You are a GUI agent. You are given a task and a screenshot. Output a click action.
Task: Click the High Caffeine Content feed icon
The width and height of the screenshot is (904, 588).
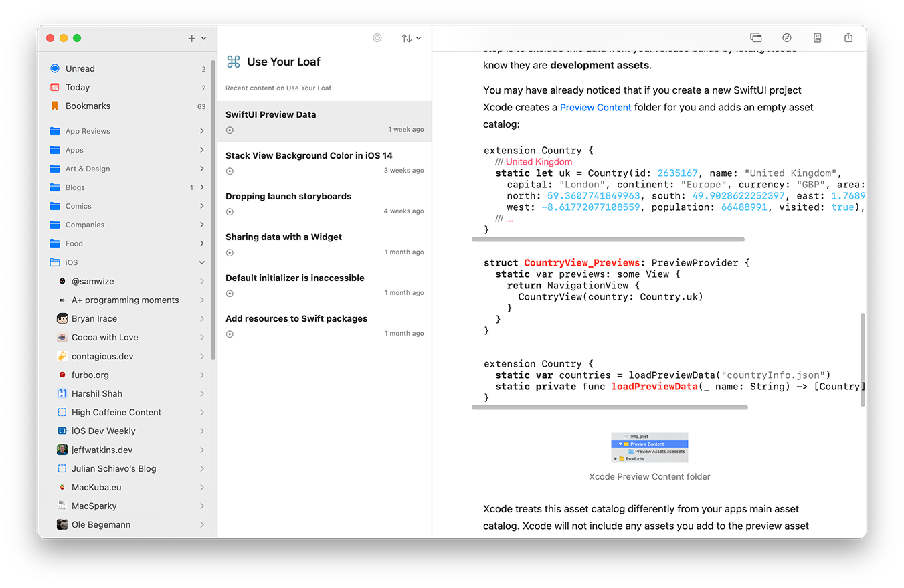pos(62,412)
